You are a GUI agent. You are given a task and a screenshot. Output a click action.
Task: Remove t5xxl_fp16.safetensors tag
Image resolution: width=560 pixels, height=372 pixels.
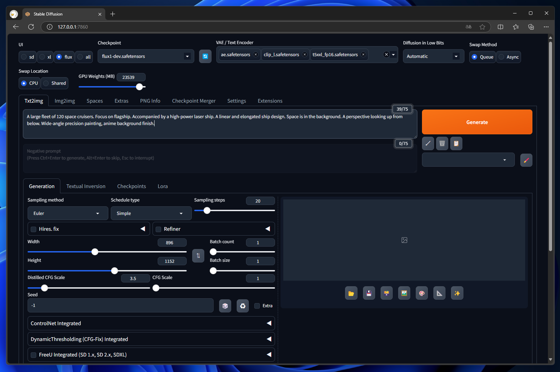click(x=363, y=55)
